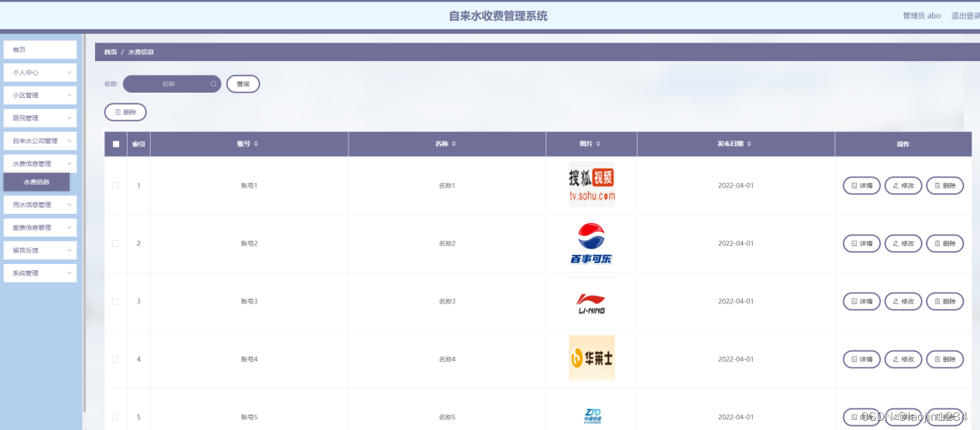Focus the 名称 search input field
The image size is (980, 430).
(172, 83)
